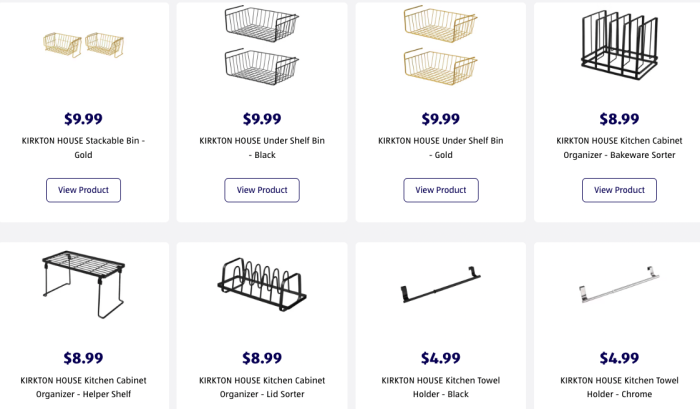Select the Kitchen Cabinet Organizer - Bakeware Sorter title
This screenshot has height=409, width=700.
point(619,148)
